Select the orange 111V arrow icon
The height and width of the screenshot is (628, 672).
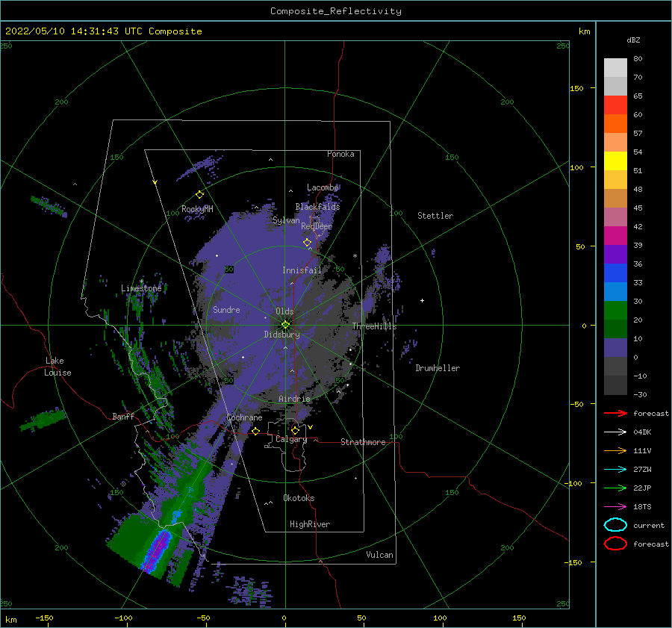point(615,450)
